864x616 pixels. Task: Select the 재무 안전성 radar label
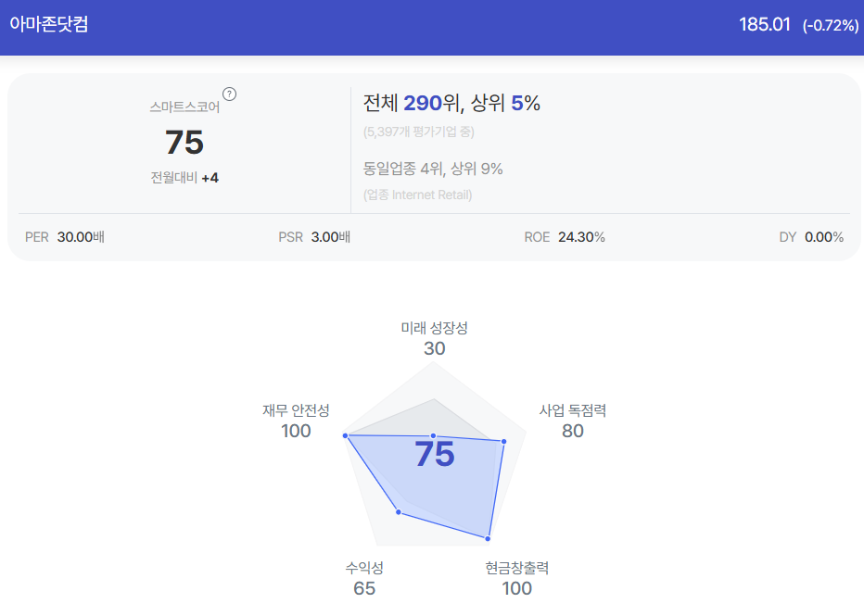[x=296, y=410]
